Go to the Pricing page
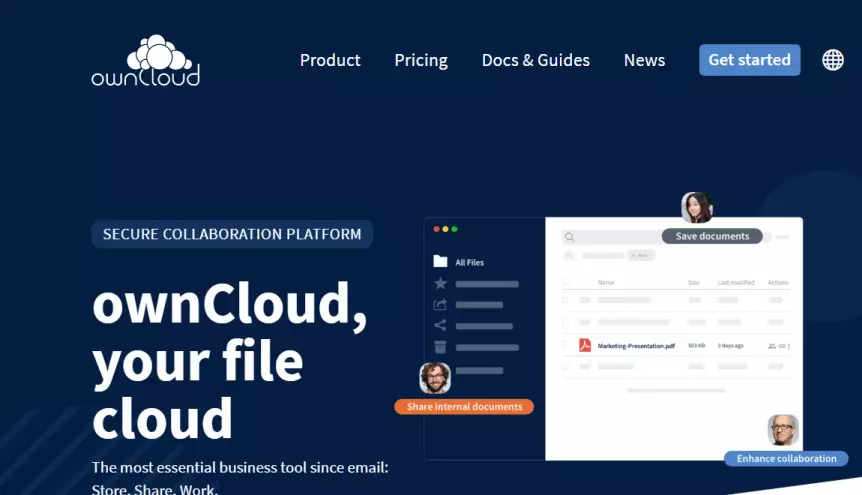Screen dimensions: 862x495 coord(421,60)
